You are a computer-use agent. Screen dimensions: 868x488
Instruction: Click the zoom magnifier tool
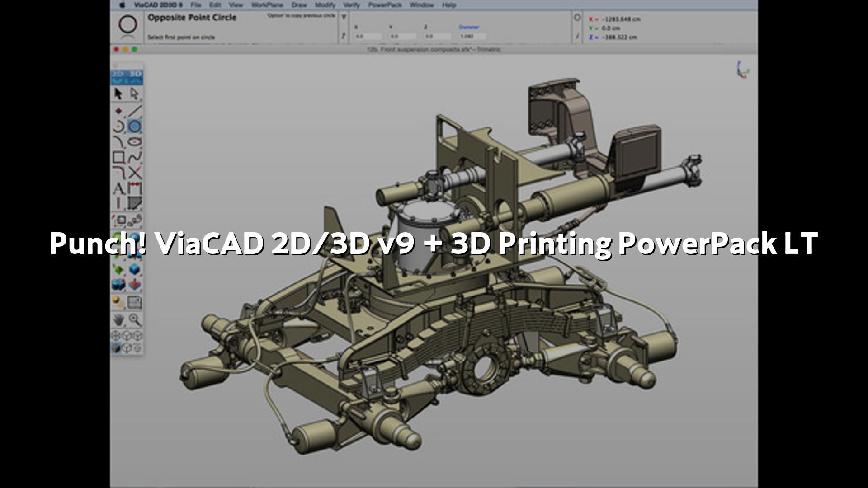[x=134, y=320]
